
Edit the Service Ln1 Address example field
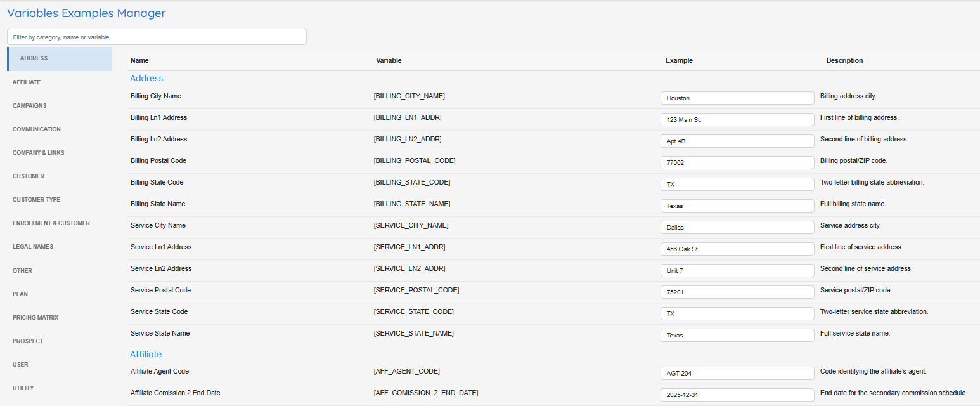pyautogui.click(x=737, y=249)
